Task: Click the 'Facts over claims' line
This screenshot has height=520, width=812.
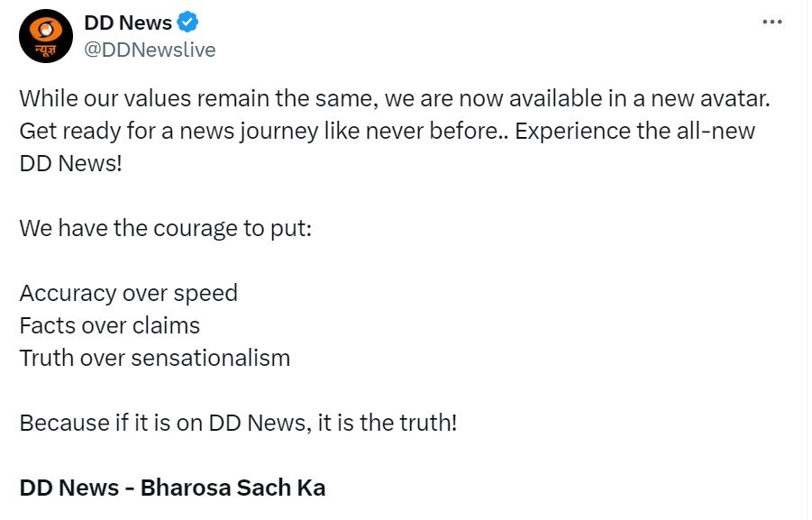Action: point(110,325)
